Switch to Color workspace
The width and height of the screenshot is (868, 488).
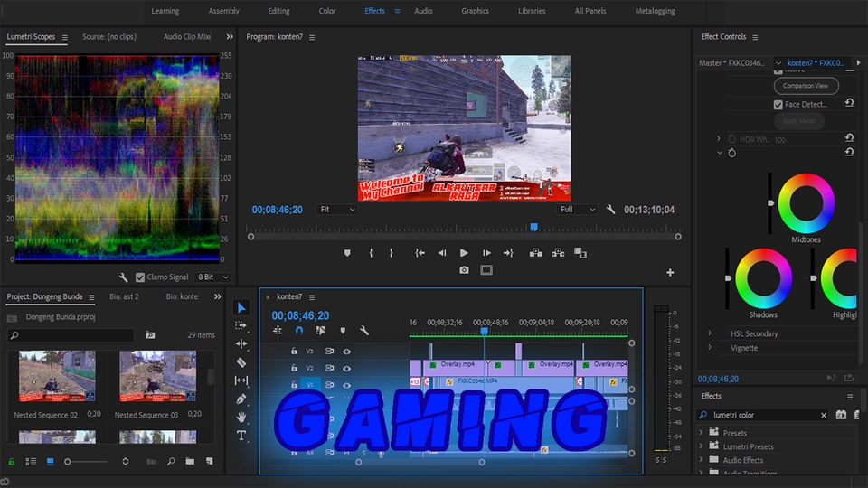pyautogui.click(x=326, y=11)
